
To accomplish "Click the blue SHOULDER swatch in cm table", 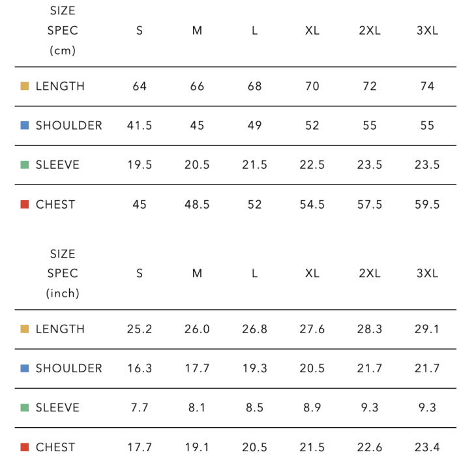I will 25,125.
